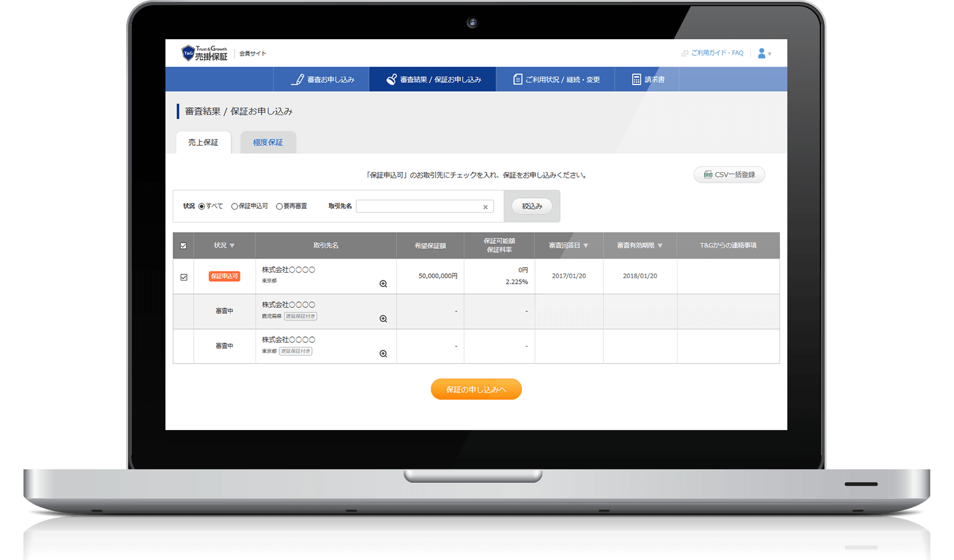
Task: Open ご利用状況 / 継続・変更 menu
Action: [x=555, y=80]
